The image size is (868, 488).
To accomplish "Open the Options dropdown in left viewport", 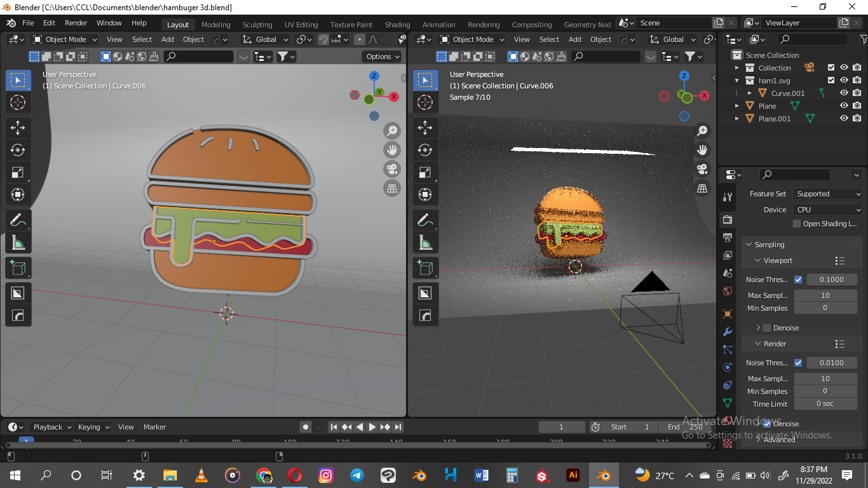I will point(383,57).
